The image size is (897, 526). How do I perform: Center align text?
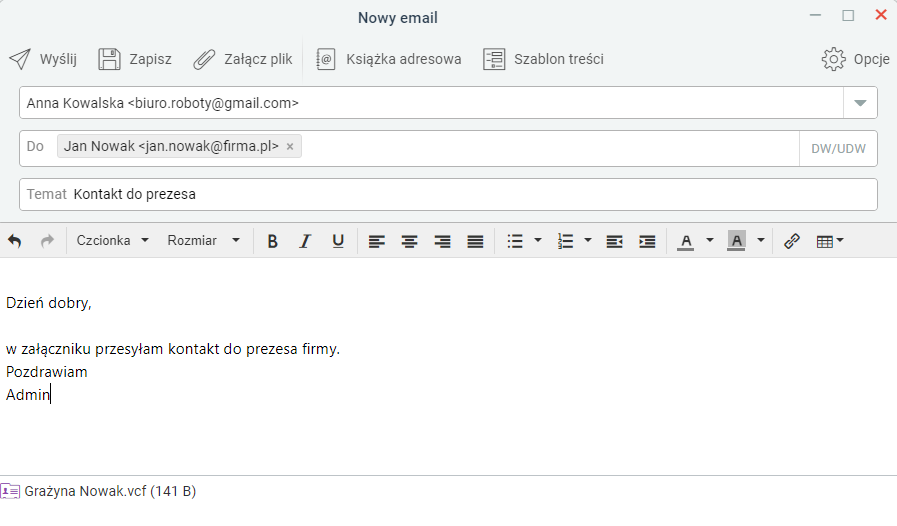click(x=409, y=242)
